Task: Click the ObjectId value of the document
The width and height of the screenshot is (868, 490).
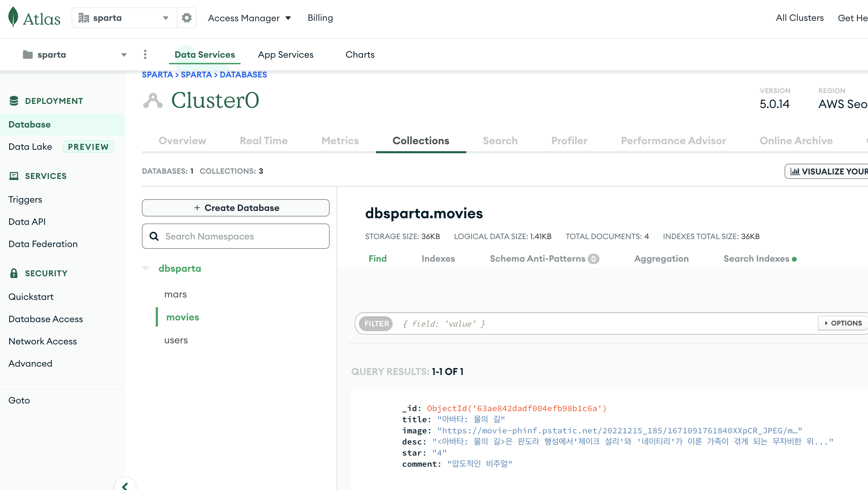Action: coord(517,408)
